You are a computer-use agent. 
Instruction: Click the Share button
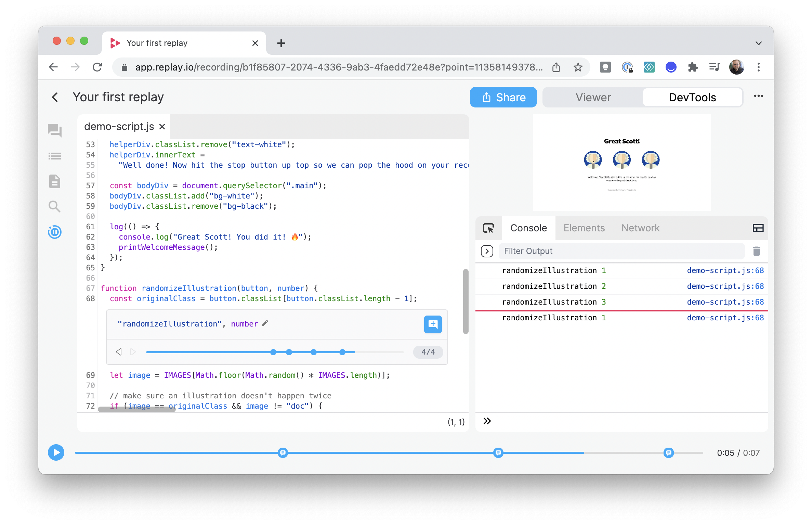(x=503, y=97)
